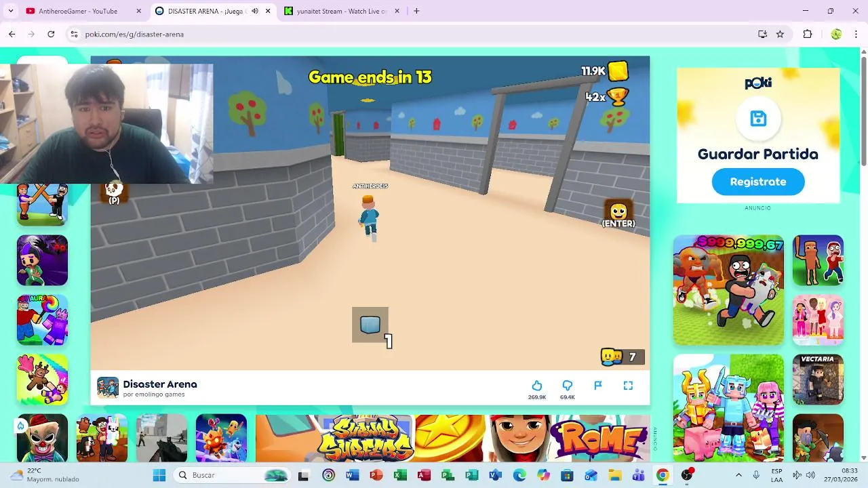Click the Poki logo in ad panel
The image size is (868, 488).
[x=758, y=83]
